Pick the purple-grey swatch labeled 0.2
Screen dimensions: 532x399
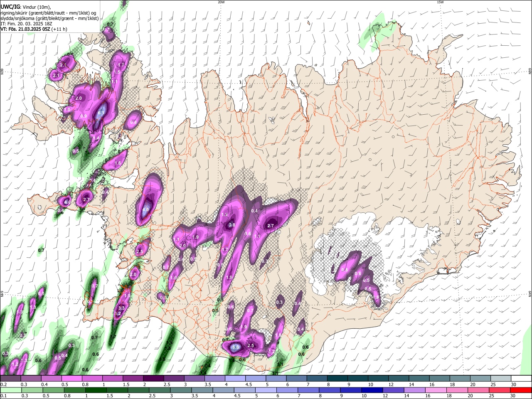(10, 379)
